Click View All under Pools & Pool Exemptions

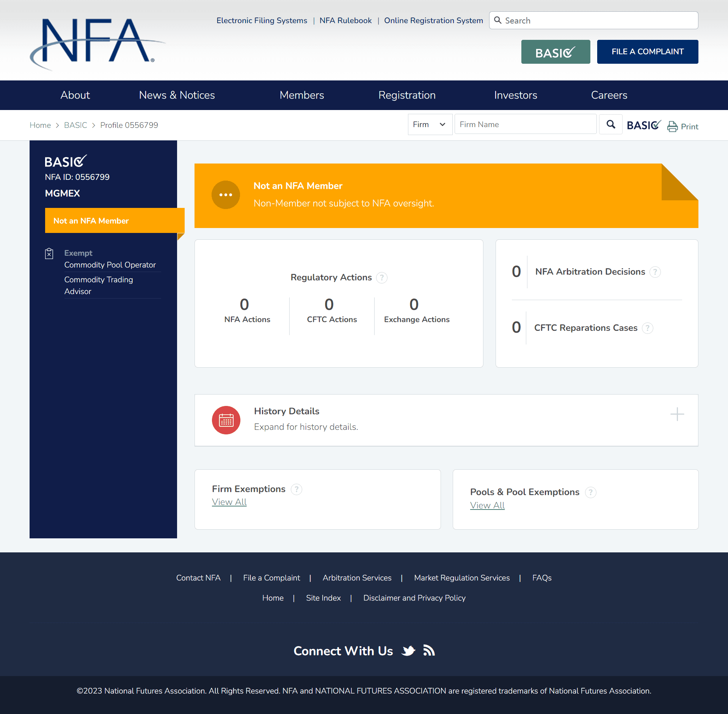488,505
